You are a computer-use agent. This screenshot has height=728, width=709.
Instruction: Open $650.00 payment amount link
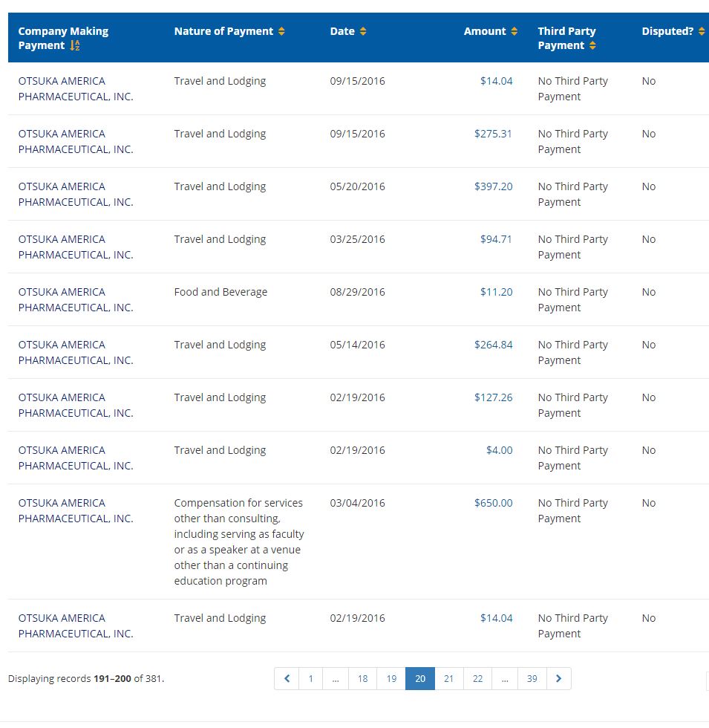[x=493, y=503]
